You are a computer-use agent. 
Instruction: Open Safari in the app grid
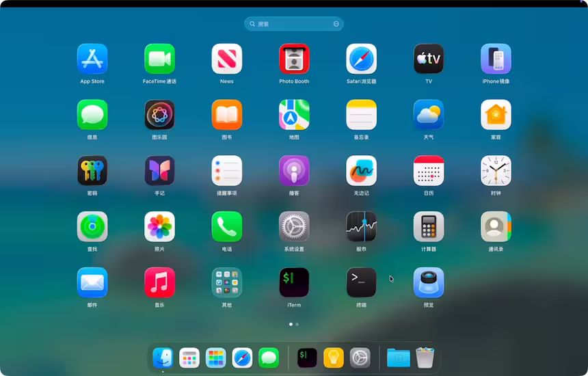point(361,59)
